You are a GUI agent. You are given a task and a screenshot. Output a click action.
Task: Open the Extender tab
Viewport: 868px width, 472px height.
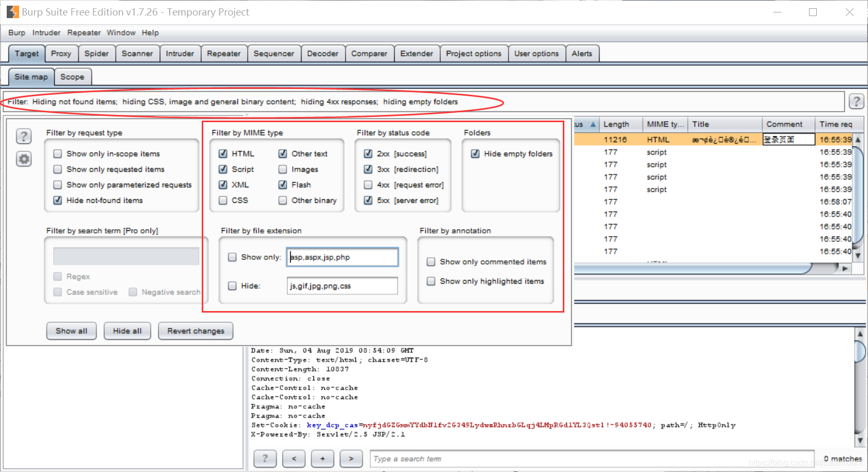point(416,53)
